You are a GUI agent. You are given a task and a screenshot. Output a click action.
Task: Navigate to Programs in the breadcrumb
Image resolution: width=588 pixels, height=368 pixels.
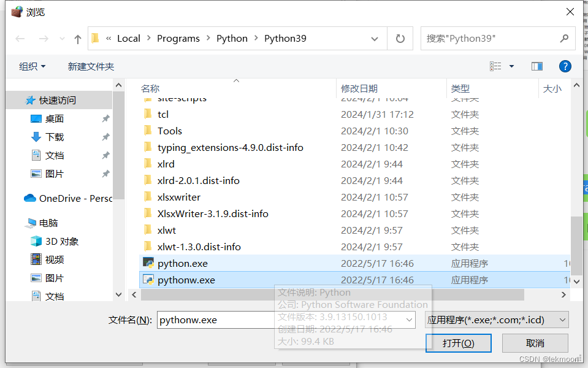click(178, 38)
